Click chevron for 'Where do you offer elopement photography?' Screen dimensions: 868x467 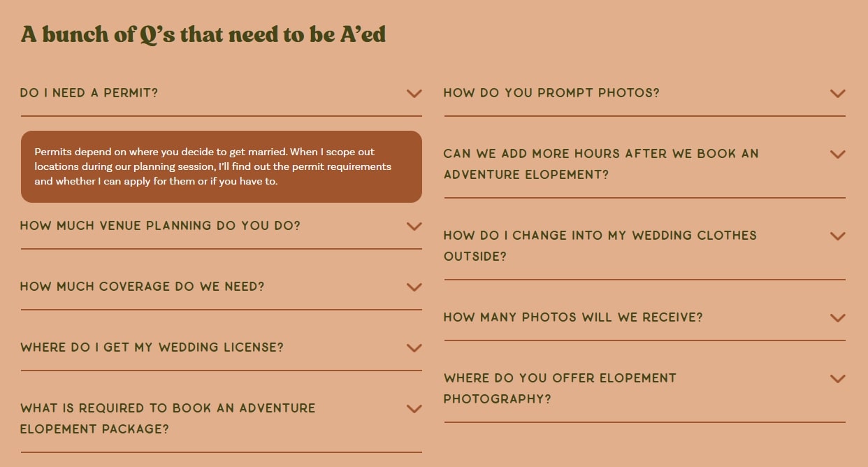pos(837,379)
